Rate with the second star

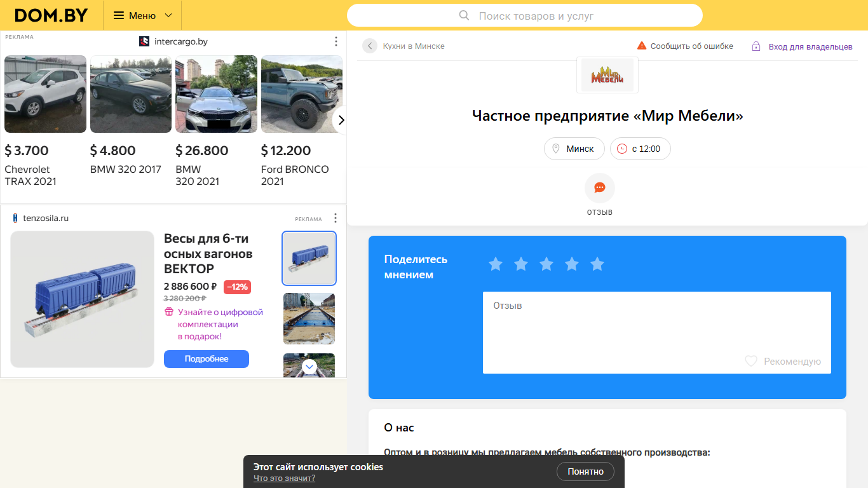[521, 264]
